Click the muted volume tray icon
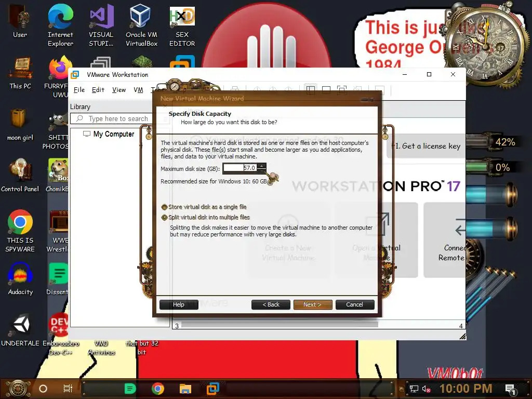 pyautogui.click(x=426, y=389)
